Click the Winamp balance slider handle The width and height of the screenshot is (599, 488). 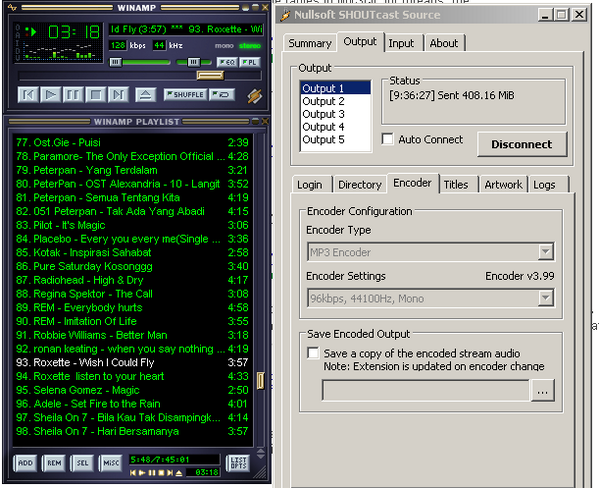194,62
